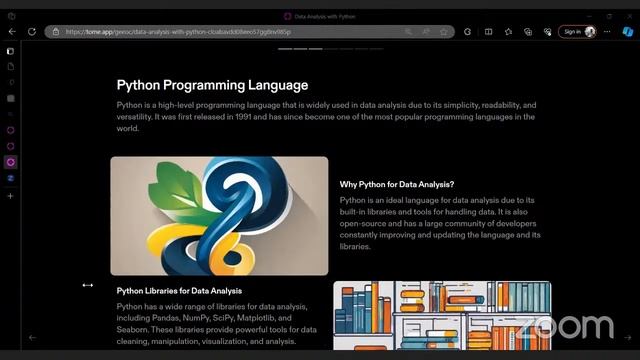Open Collections panel
Viewport: 640px width, 360px height.
coord(528,31)
